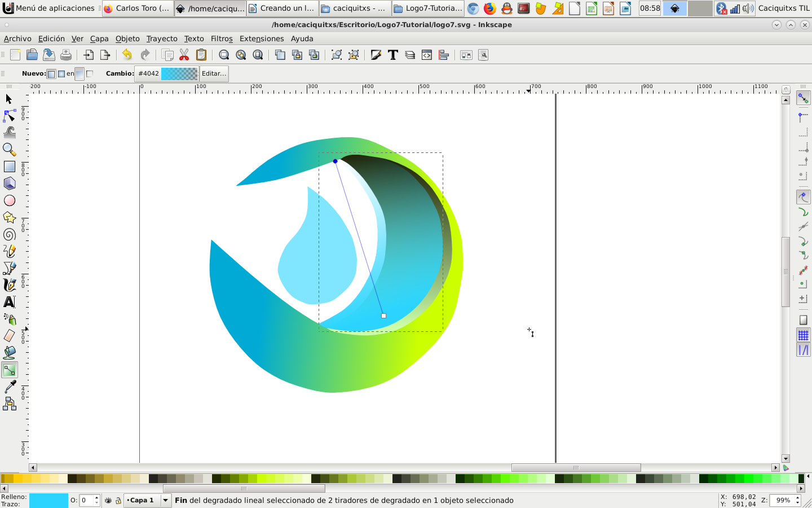
Task: Open the Capa 1 layer dropdown
Action: (x=148, y=500)
